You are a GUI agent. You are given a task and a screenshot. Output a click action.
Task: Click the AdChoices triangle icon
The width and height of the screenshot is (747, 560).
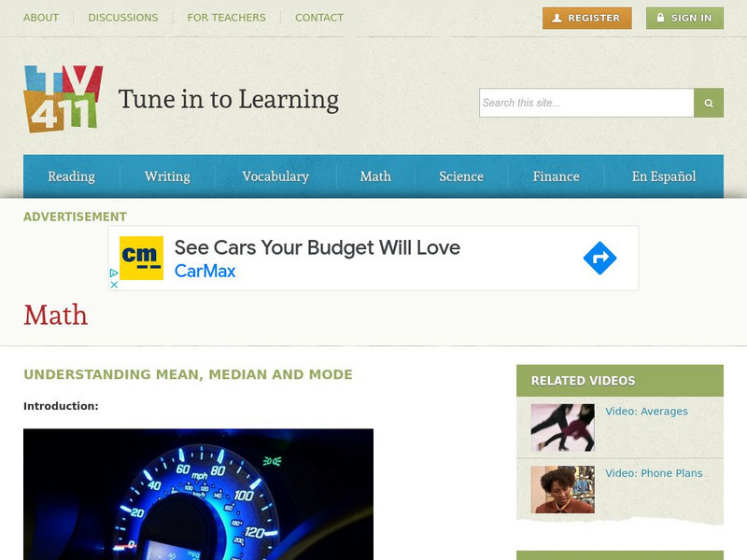pos(114,273)
